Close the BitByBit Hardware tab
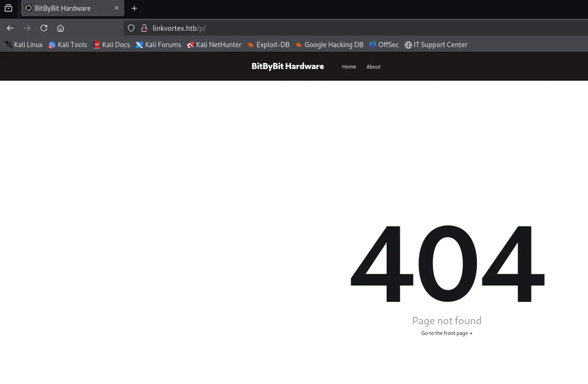Image resolution: width=588 pixels, height=384 pixels. (117, 8)
